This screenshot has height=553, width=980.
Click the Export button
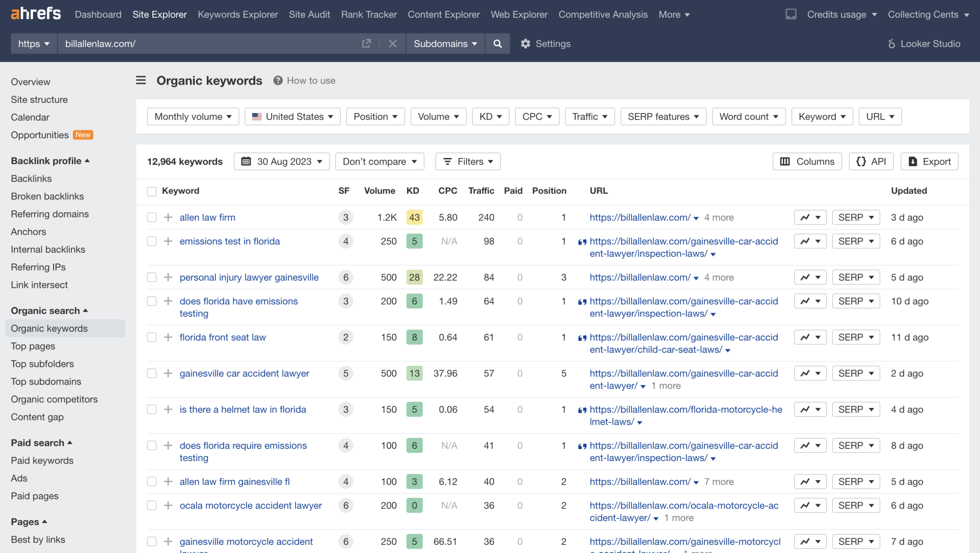coord(929,161)
